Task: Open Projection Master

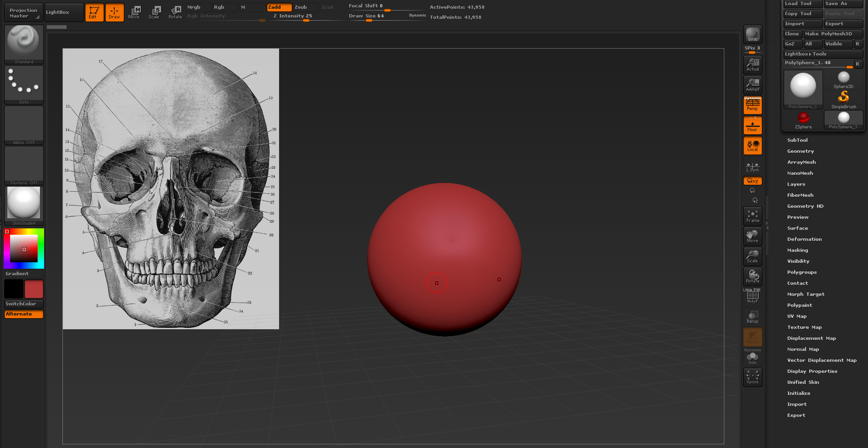Action: [24, 13]
